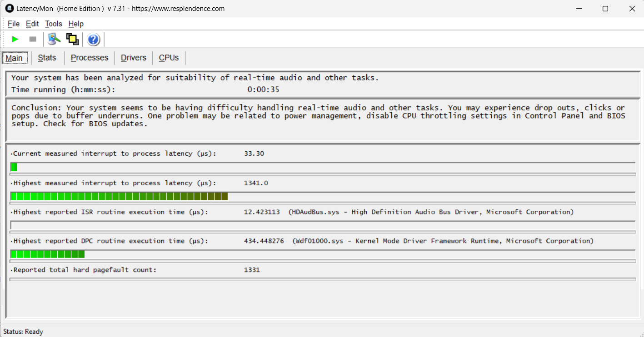This screenshot has width=644, height=337.
Task: Open the Tools menu
Action: tap(54, 24)
